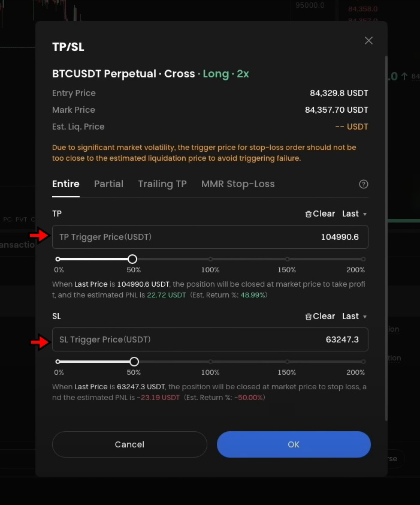Screen dimensions: 420x505
Task: Select the Entire tab
Action: tap(65, 184)
